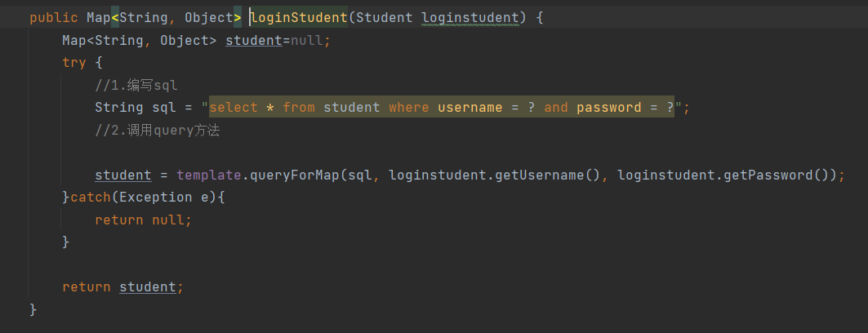Viewport: 868px width, 333px height.
Task: Click the //2.调用query方法 comment line
Action: click(157, 130)
